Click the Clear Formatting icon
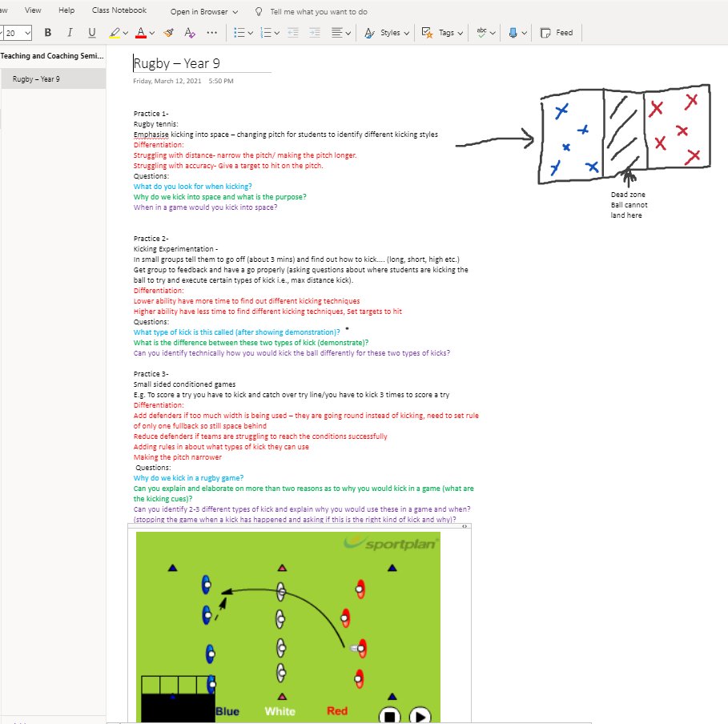 [x=190, y=33]
